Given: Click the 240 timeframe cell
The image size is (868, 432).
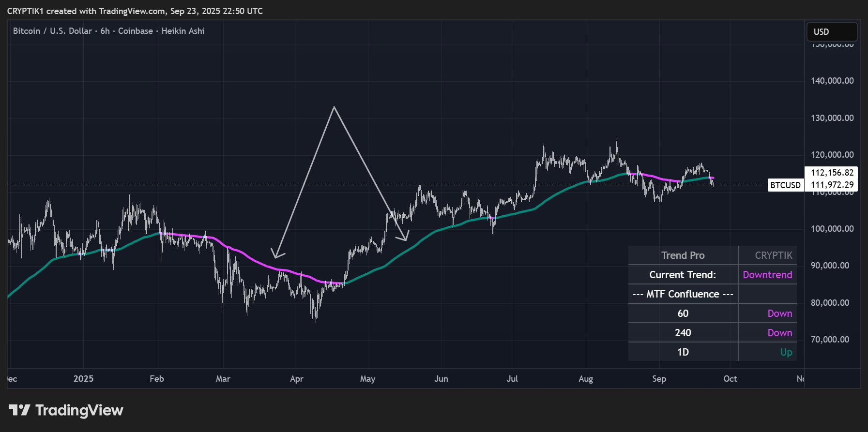Looking at the screenshot, I should click(683, 333).
